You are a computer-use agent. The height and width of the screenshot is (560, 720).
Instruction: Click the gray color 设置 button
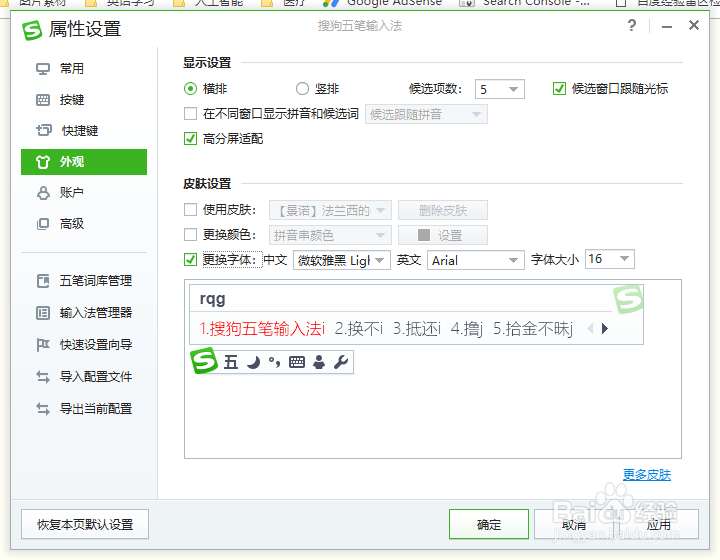point(443,235)
